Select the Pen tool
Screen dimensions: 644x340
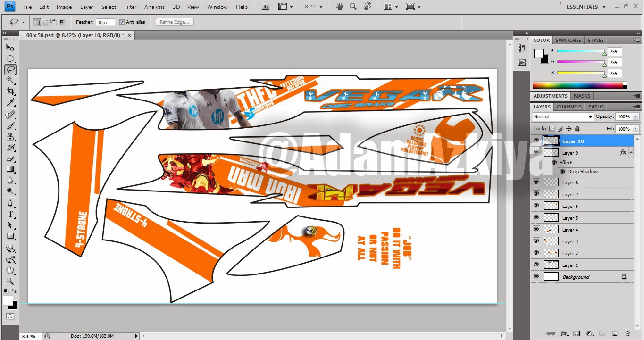coord(10,203)
